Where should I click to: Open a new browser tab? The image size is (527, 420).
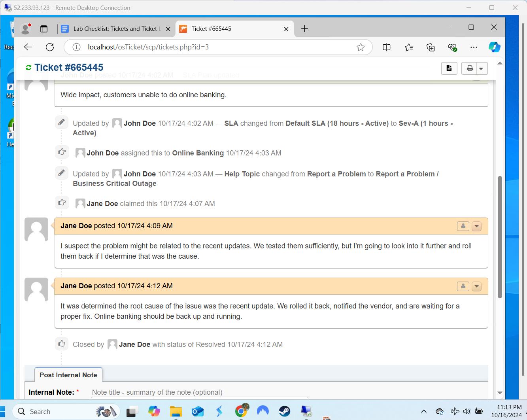pyautogui.click(x=304, y=29)
